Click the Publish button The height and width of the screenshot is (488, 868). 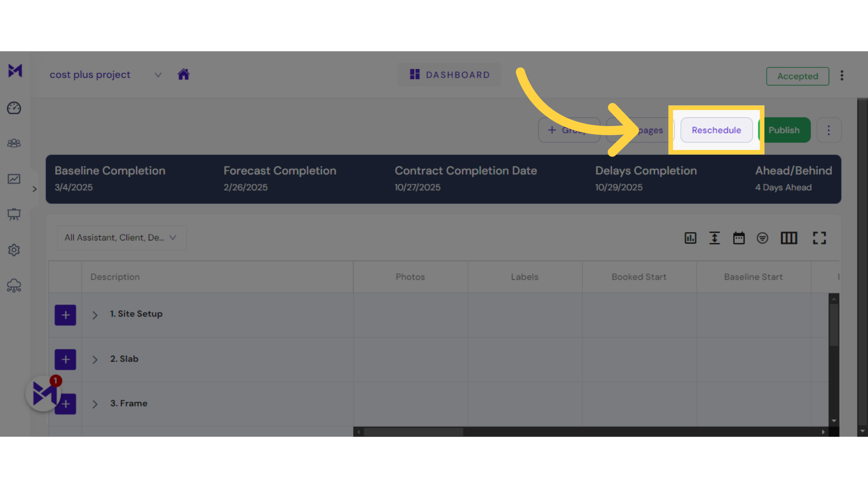click(784, 130)
